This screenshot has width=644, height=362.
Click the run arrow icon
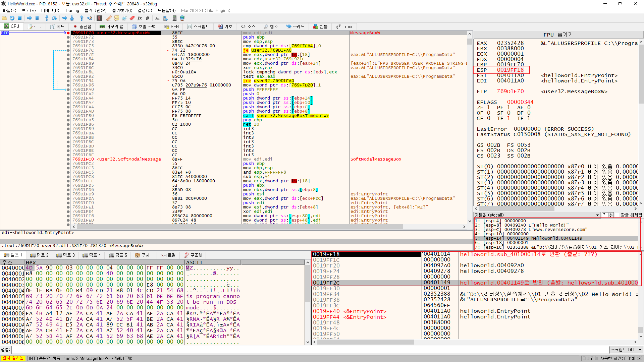click(x=30, y=18)
